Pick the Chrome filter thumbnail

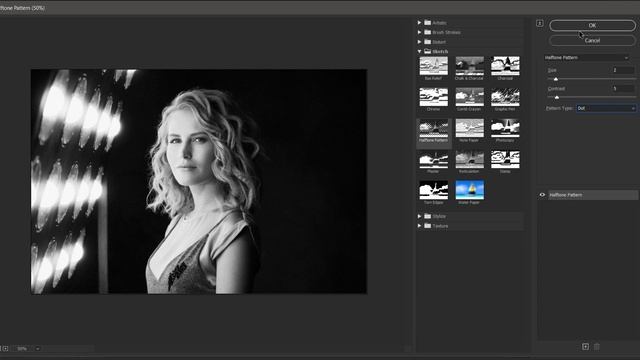click(433, 97)
